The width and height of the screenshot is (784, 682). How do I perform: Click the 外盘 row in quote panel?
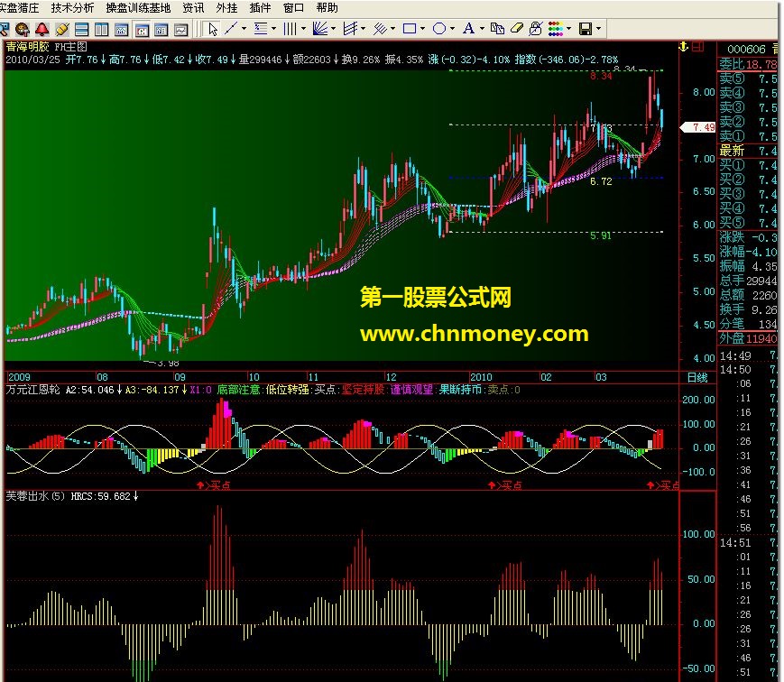(748, 338)
